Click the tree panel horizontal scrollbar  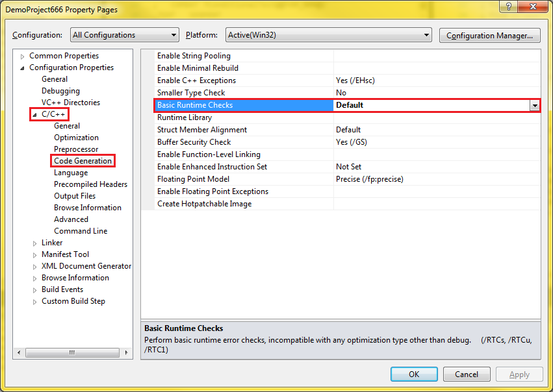tap(73, 352)
